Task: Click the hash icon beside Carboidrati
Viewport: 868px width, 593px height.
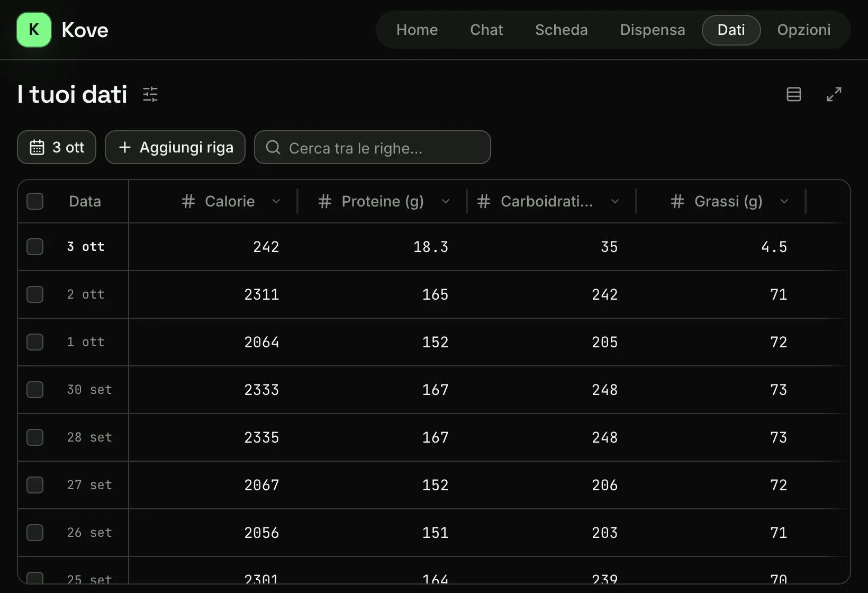Action: (x=484, y=201)
